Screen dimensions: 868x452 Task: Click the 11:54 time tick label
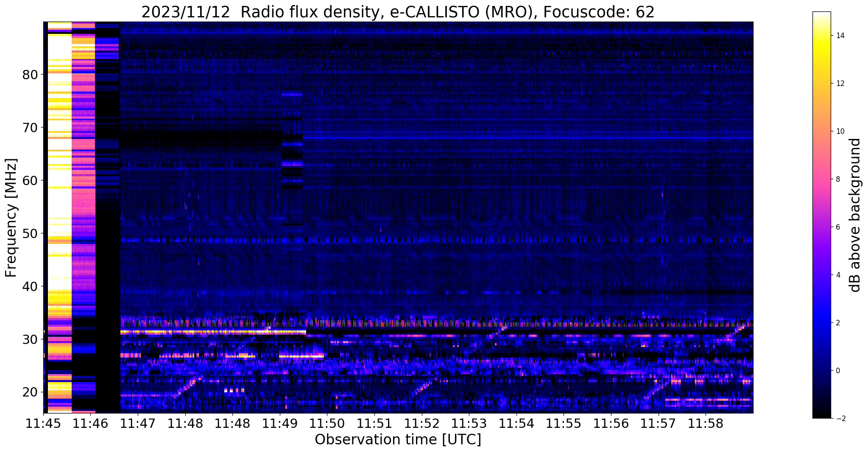516,424
